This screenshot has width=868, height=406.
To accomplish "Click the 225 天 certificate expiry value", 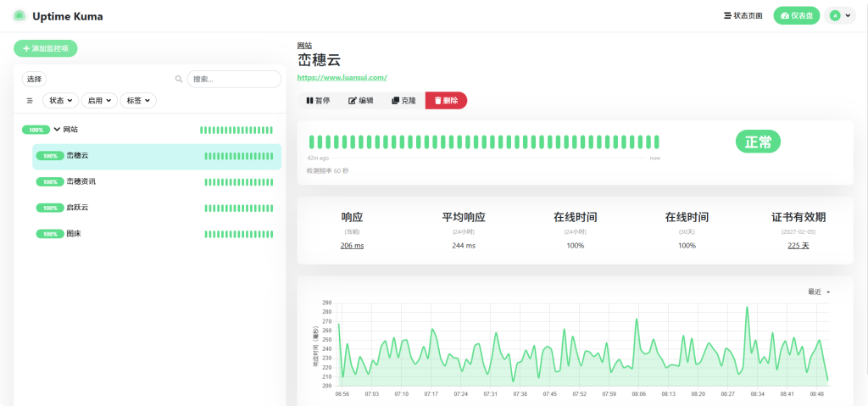I will (798, 245).
